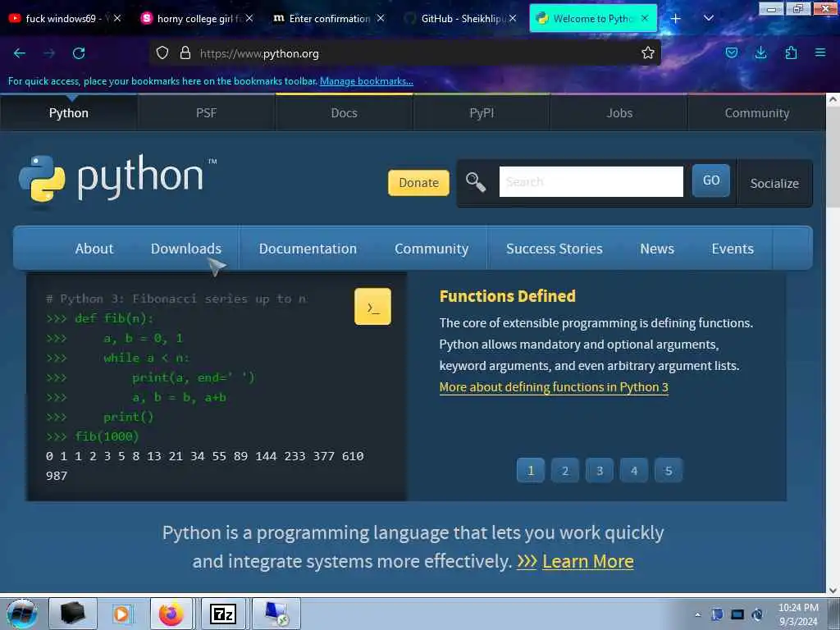Close the Welcome to Python tab
Image resolution: width=840 pixels, height=630 pixels.
pos(645,18)
